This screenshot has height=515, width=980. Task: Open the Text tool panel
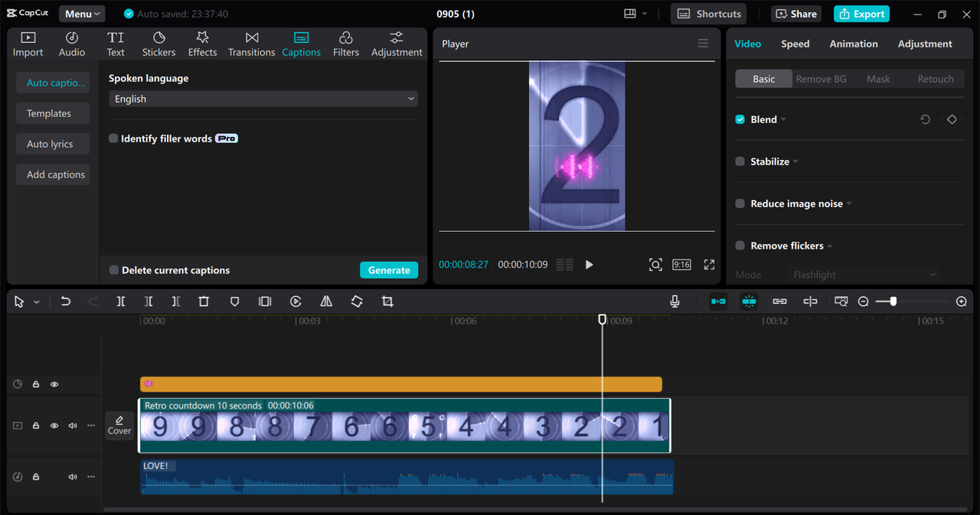click(116, 44)
